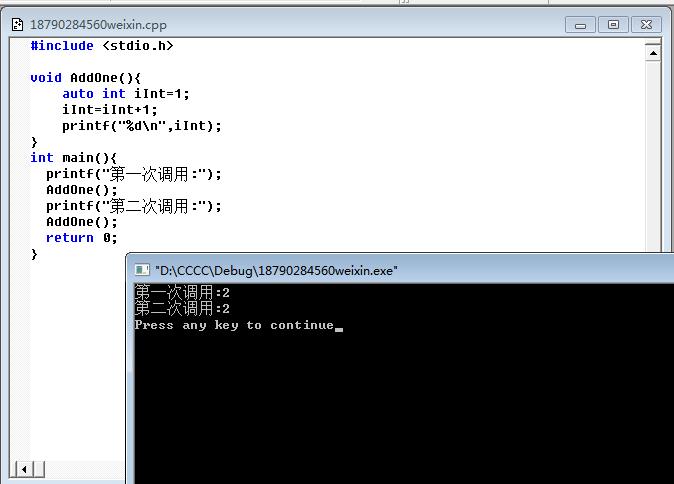
Task: Close the 18790284560weixin.cpp editor window
Action: (x=646, y=25)
